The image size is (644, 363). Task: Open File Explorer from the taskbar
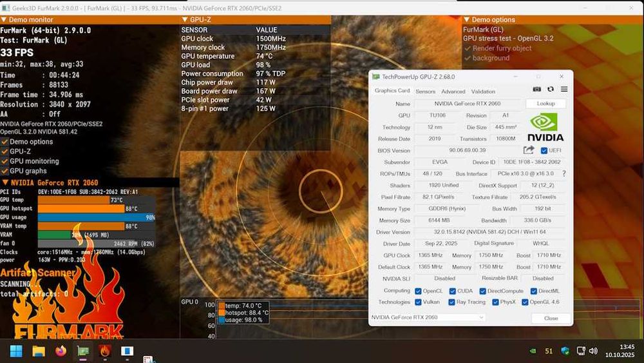pos(39,351)
